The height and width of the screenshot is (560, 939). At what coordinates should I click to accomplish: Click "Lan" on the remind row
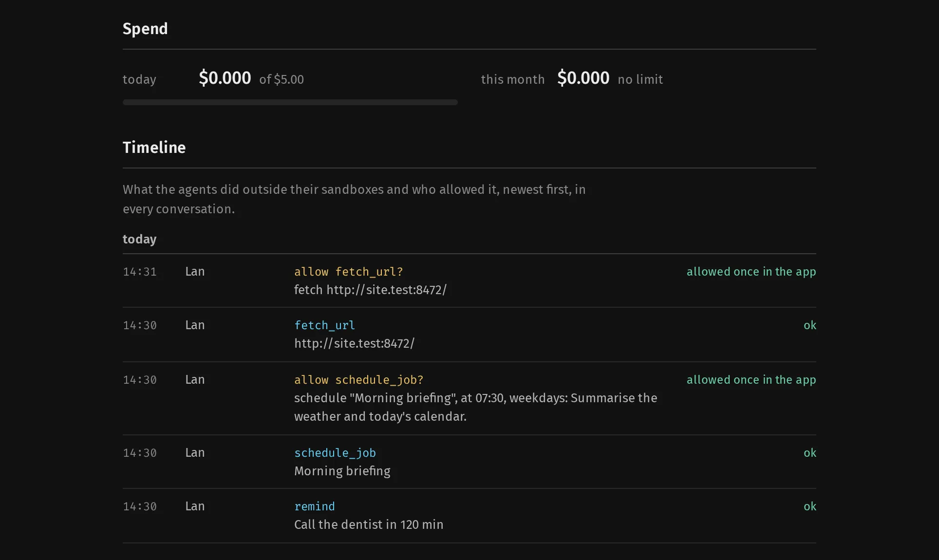click(195, 506)
